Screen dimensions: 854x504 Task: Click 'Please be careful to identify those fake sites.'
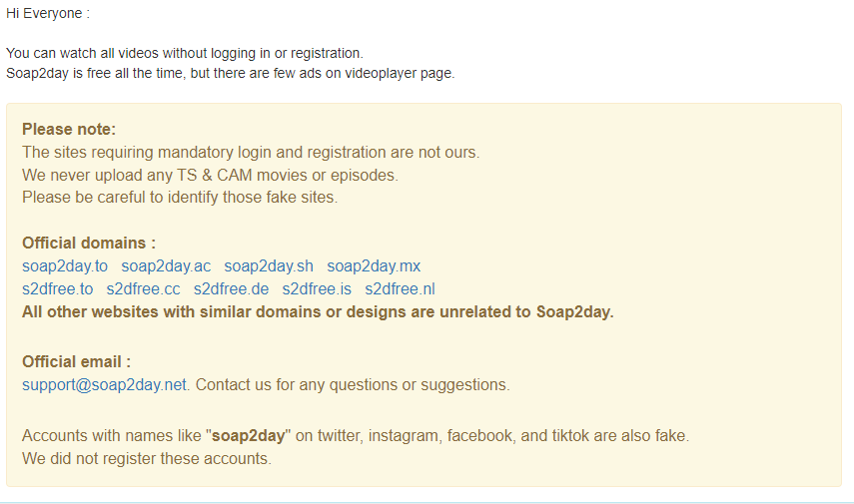(x=180, y=197)
